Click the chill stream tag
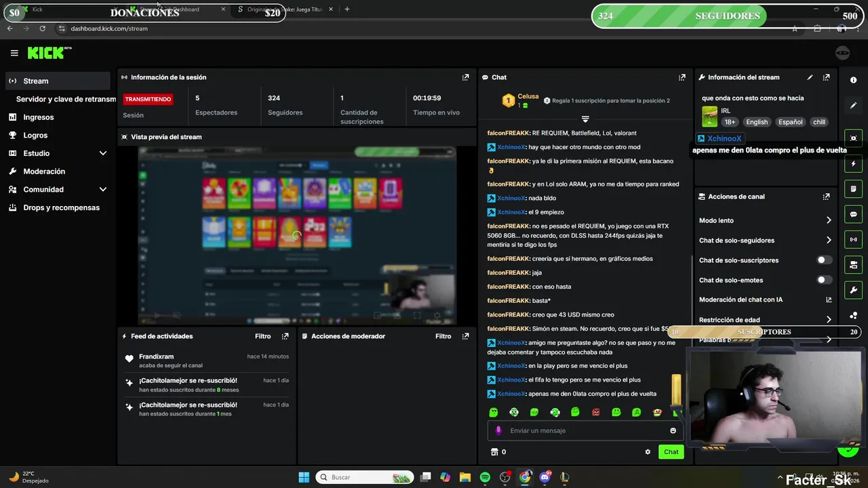This screenshot has height=488, width=868. coord(819,122)
